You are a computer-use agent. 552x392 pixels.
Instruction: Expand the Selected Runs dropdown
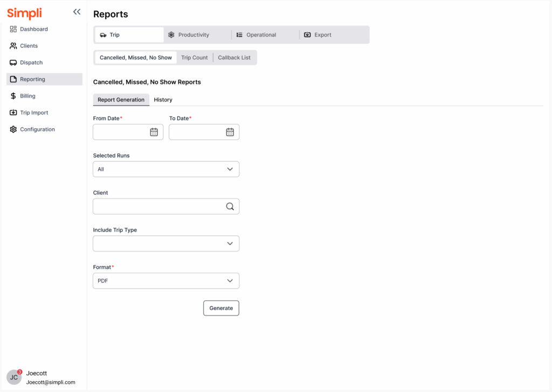point(166,169)
